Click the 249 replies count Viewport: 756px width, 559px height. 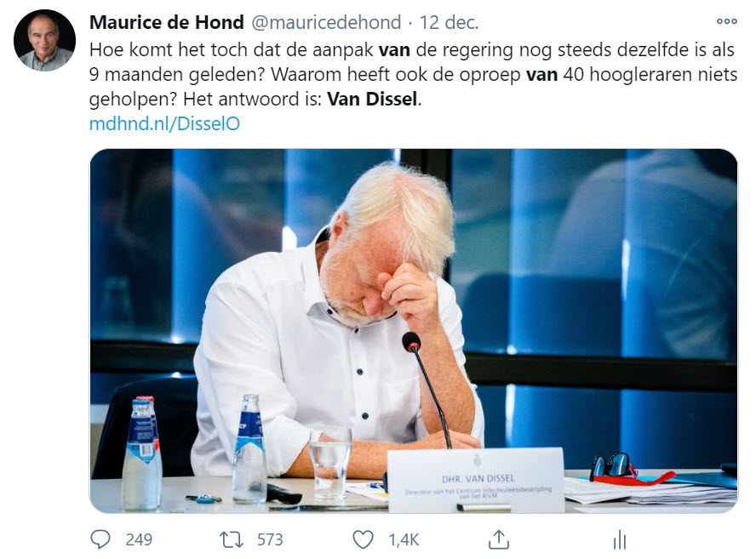(x=139, y=539)
